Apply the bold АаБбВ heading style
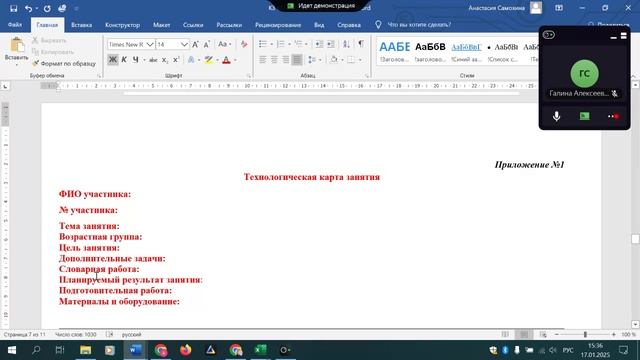This screenshot has width=640, height=360. [430, 51]
